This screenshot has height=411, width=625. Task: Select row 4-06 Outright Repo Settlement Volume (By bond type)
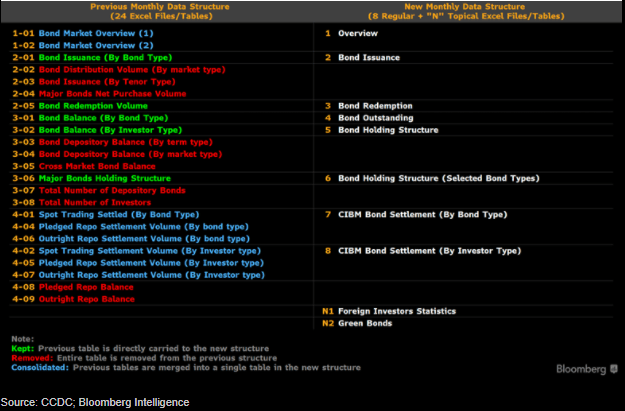click(x=131, y=239)
